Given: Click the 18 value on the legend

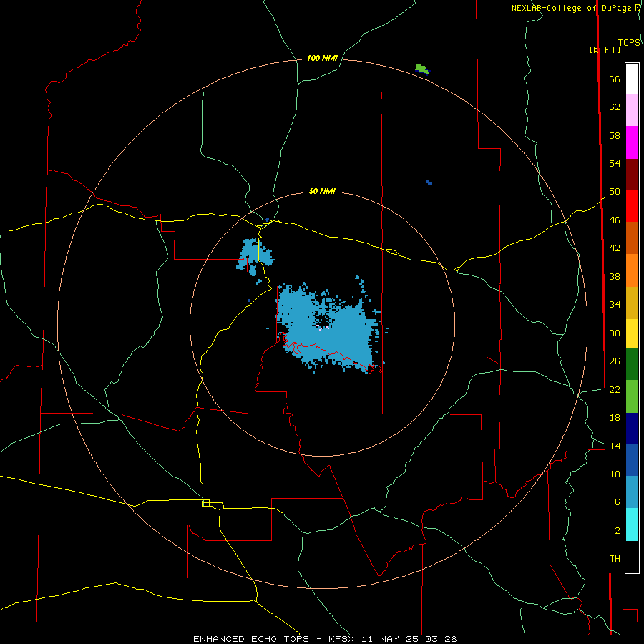Looking at the screenshot, I should click(615, 418).
